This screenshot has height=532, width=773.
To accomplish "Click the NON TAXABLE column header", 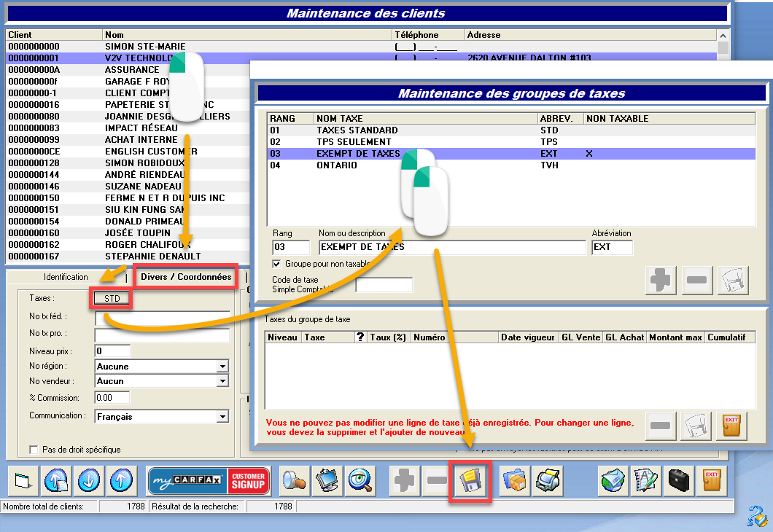I will tap(669, 119).
